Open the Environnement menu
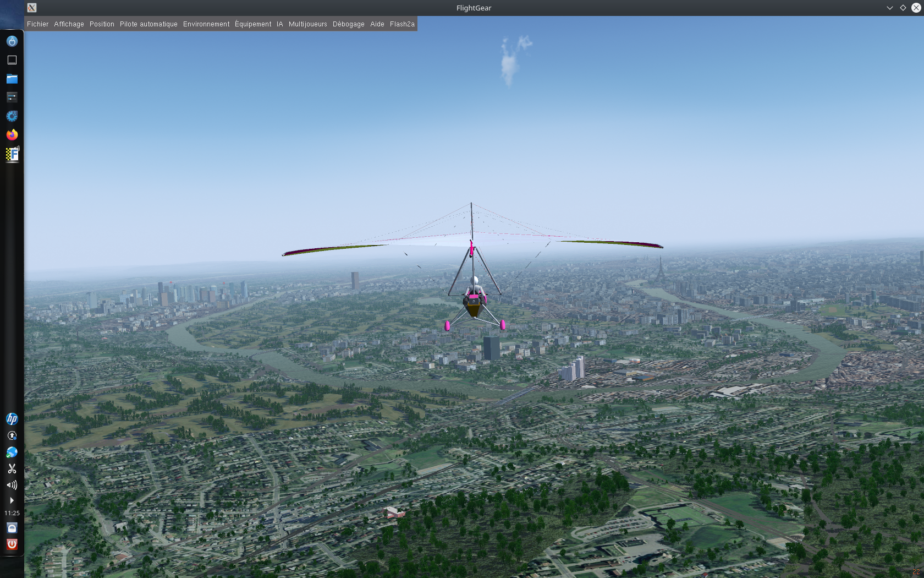 tap(206, 24)
